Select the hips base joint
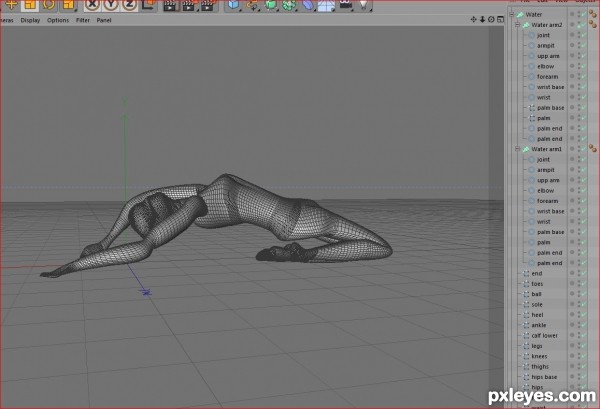Screen dimensions: 600x409 [x=544, y=377]
